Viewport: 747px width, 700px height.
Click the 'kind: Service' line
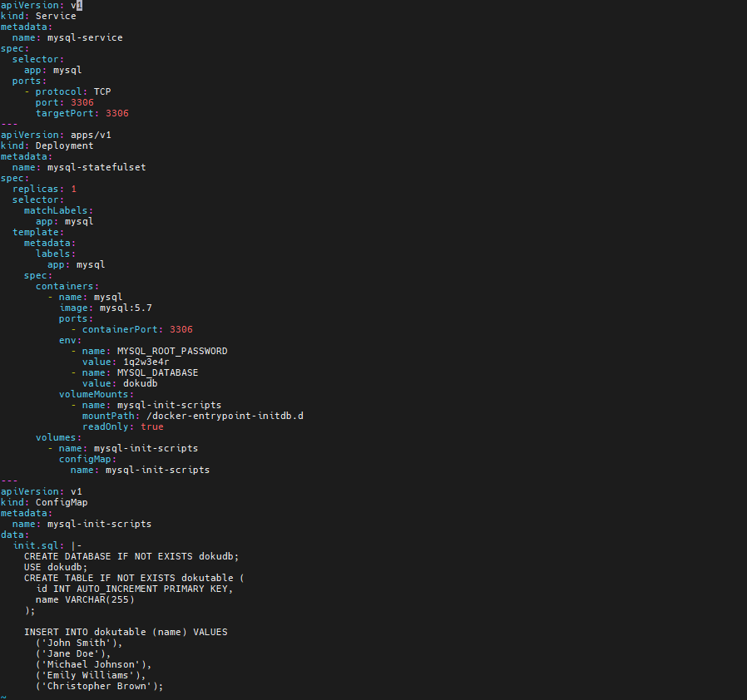(38, 16)
